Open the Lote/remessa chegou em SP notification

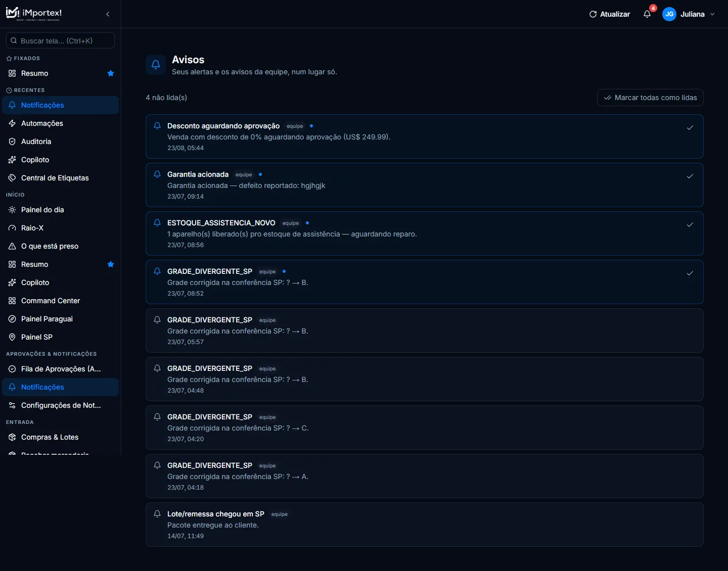(x=425, y=525)
